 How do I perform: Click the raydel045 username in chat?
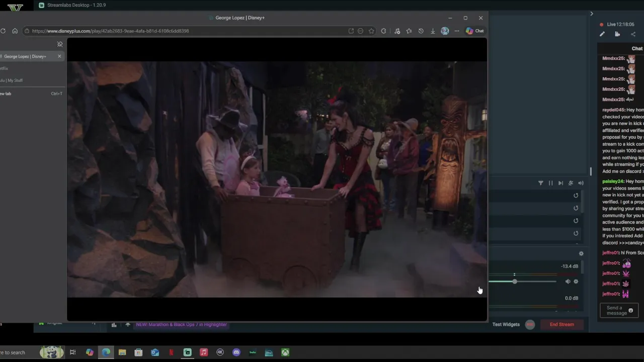click(613, 110)
